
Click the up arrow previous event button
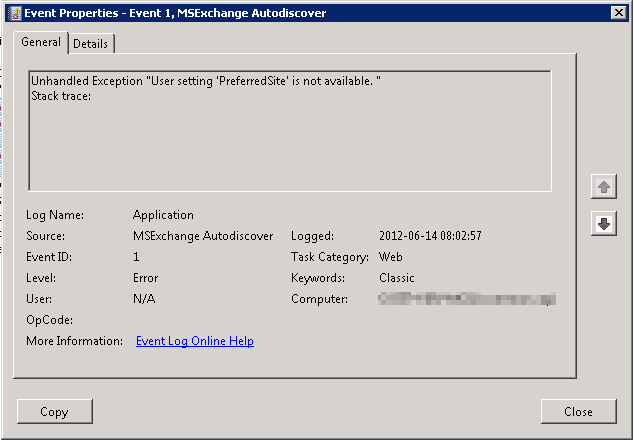[604, 186]
